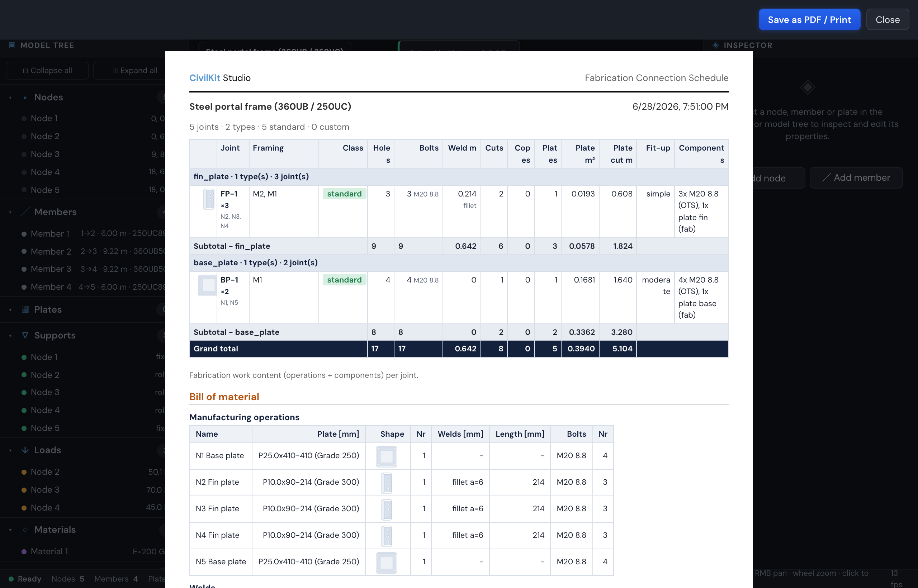Click the Supports triangle icon
The image size is (918, 588).
click(x=25, y=335)
